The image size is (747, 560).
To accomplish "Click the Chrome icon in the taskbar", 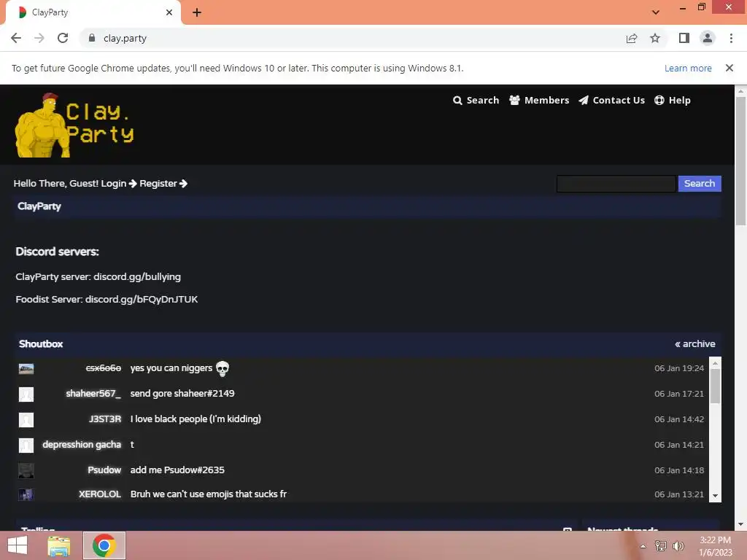I will coord(104,545).
